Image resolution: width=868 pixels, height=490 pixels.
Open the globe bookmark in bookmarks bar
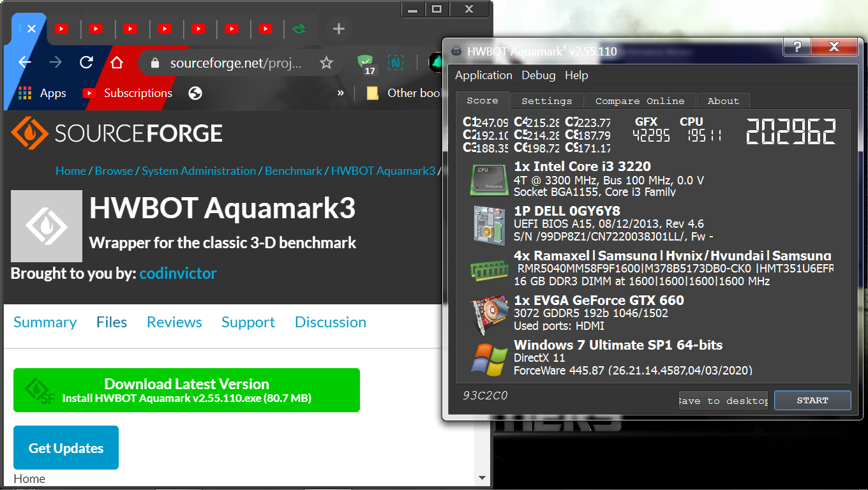tap(196, 93)
